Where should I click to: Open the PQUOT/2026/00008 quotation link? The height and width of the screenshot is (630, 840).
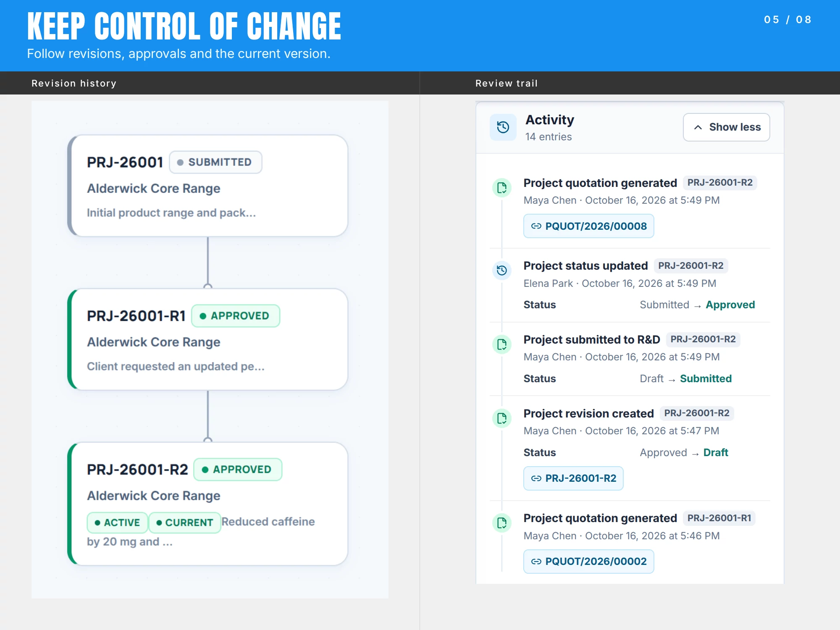[588, 226]
